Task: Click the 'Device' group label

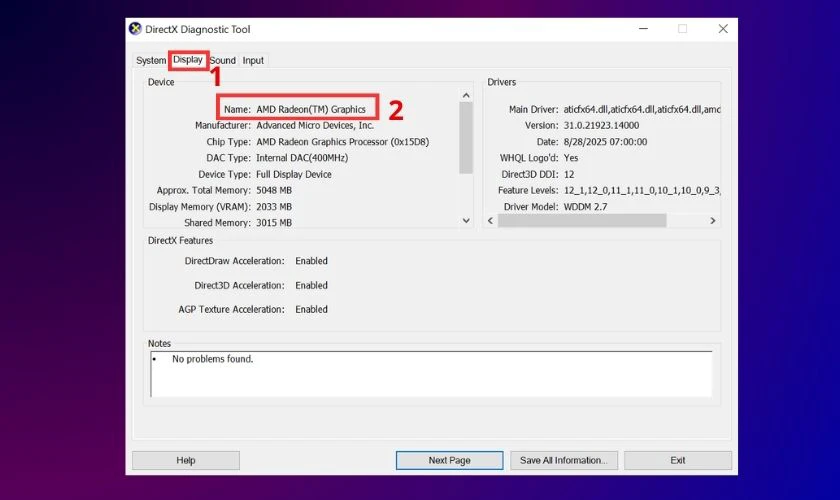Action: click(161, 82)
